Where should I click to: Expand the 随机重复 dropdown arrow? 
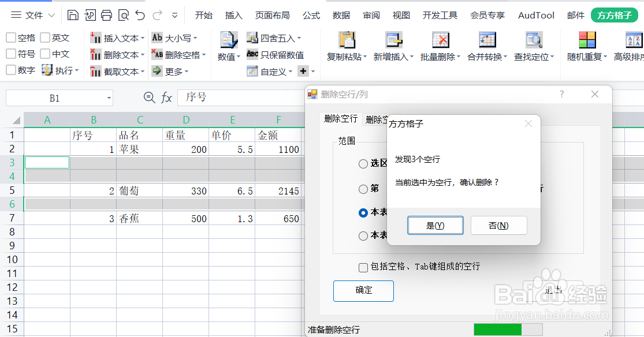tap(605, 57)
